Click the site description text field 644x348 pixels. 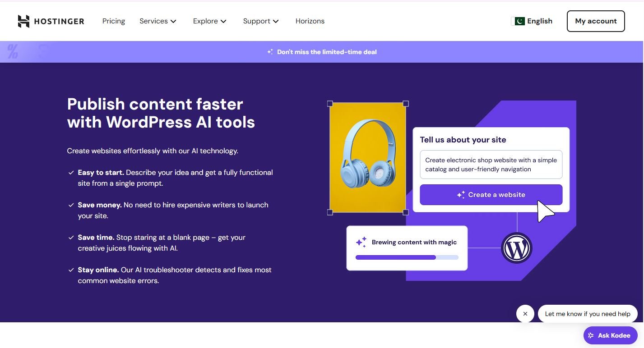(x=491, y=165)
